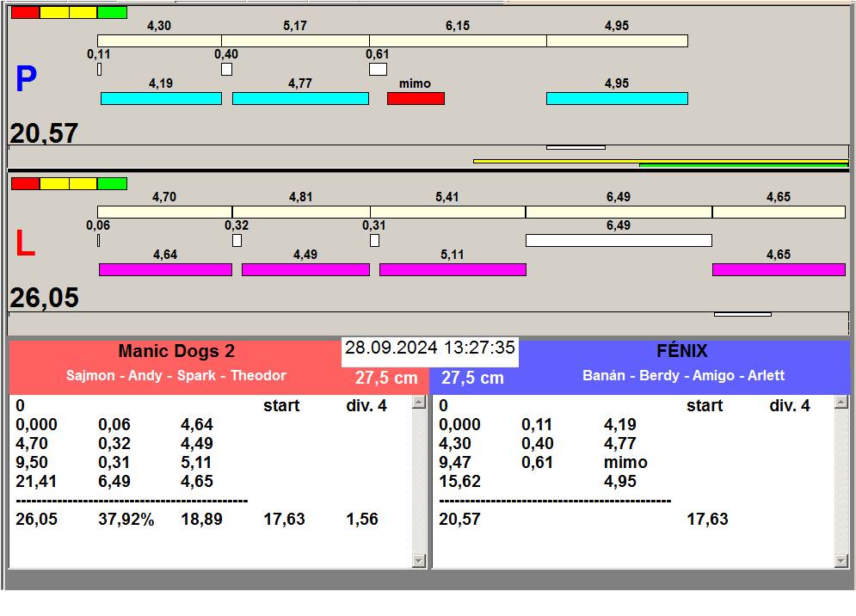Click the green start light in lane P
856x616 pixels.
tap(112, 12)
